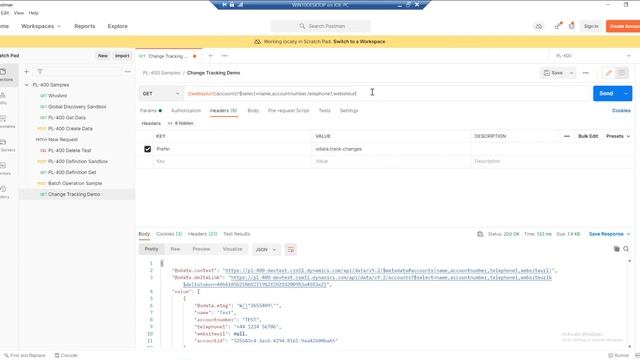The image size is (640, 360).
Task: Open Monitors sidebar icon
Action: coord(3,168)
